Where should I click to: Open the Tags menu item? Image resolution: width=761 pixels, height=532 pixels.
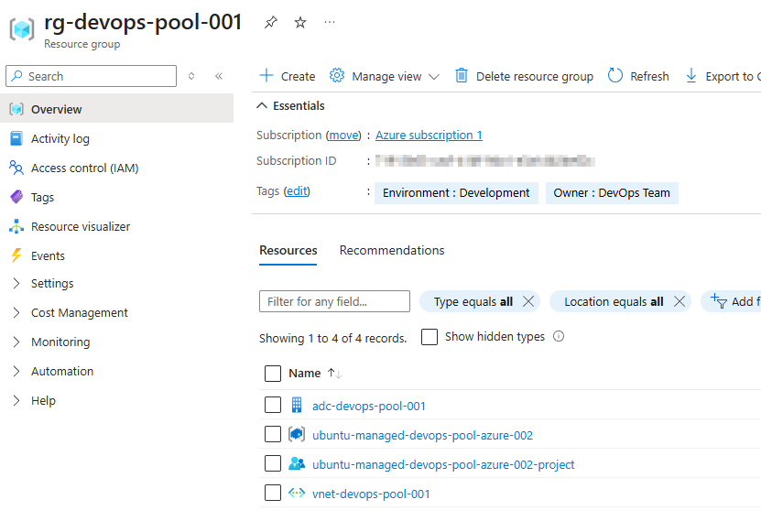[x=42, y=197]
